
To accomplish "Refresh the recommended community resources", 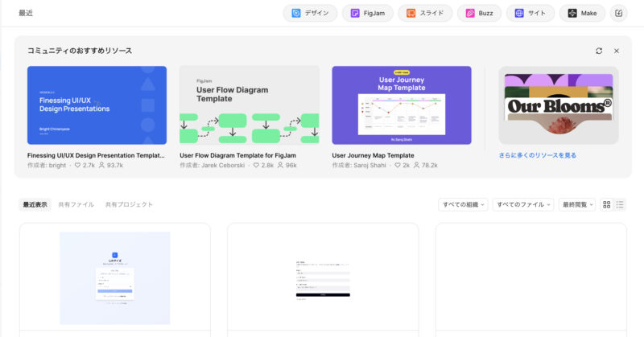I will pyautogui.click(x=599, y=51).
